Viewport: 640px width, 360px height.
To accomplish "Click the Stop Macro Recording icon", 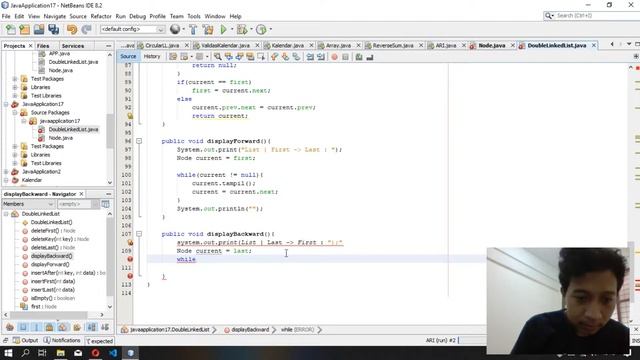I will pos(345,57).
